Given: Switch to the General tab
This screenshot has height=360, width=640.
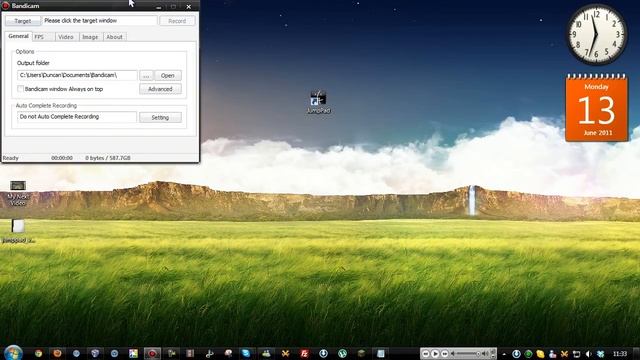Looking at the screenshot, I should pyautogui.click(x=19, y=36).
